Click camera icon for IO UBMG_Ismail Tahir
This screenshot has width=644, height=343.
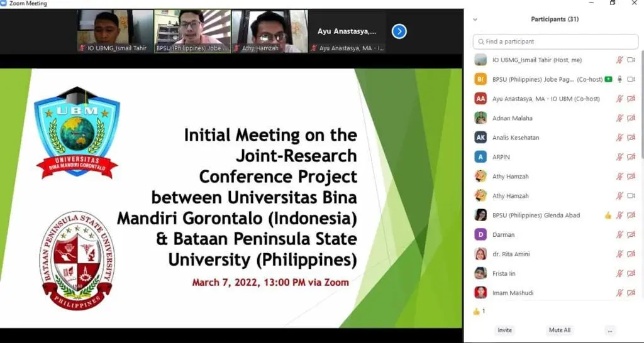[x=631, y=60]
